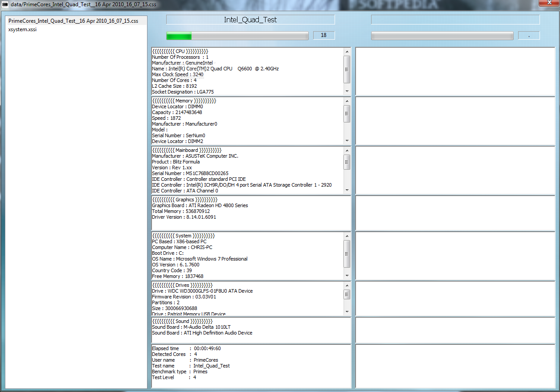This screenshot has width=560, height=392.
Task: Click the right score box showing a dot
Action: pyautogui.click(x=529, y=35)
